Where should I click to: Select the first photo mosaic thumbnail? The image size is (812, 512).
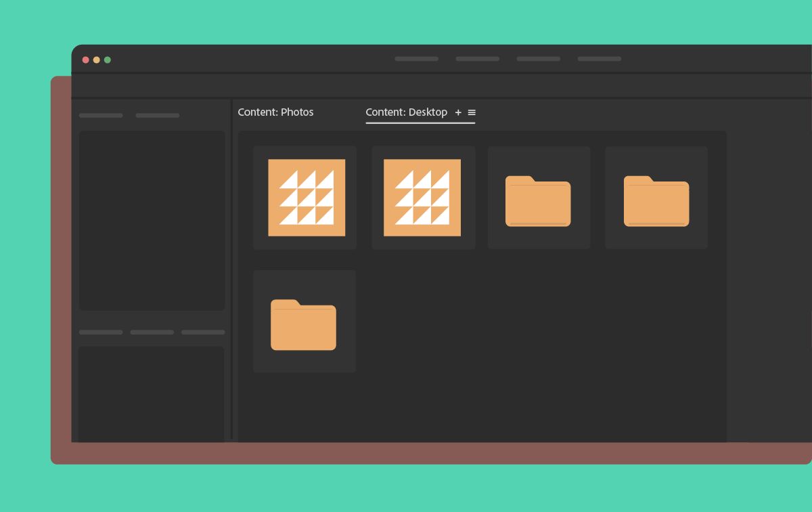tap(305, 197)
